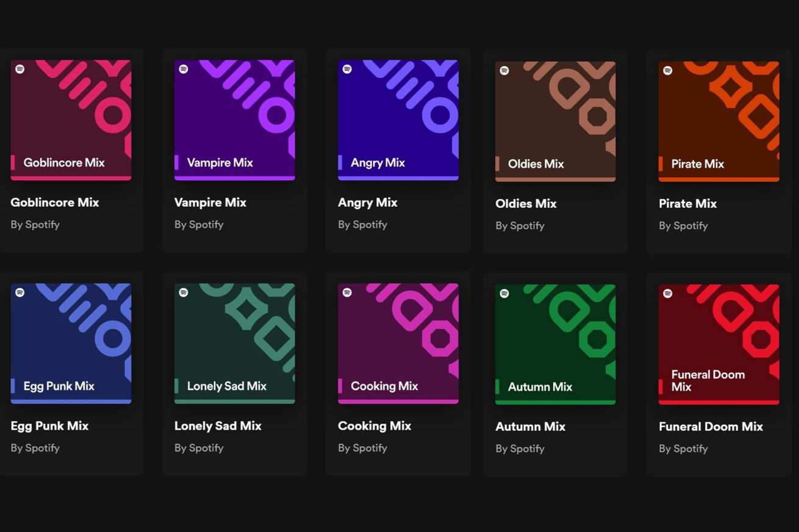Select the Egg Punk Mix title below cover
The image size is (799, 532).
[50, 426]
